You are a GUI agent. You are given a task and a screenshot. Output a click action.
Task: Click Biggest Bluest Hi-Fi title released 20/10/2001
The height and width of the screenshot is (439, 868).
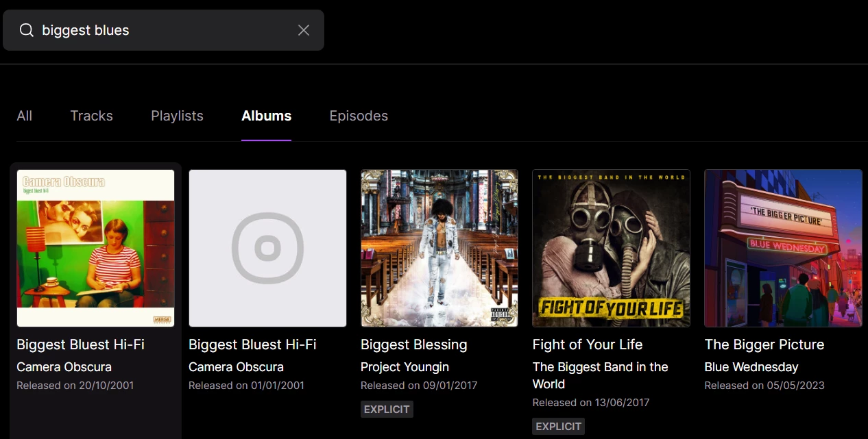(x=80, y=344)
